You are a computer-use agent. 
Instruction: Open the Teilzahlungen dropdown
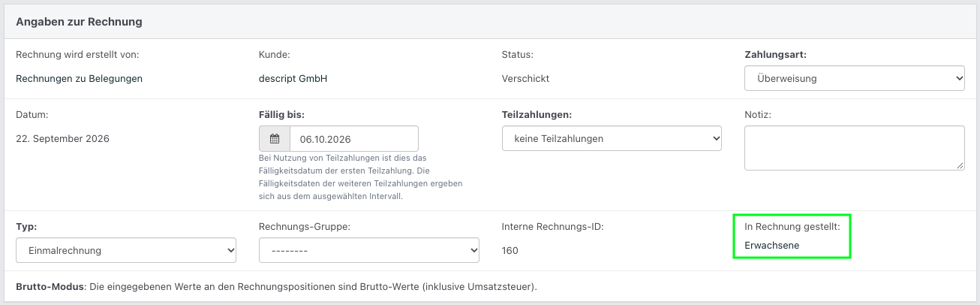(x=612, y=138)
